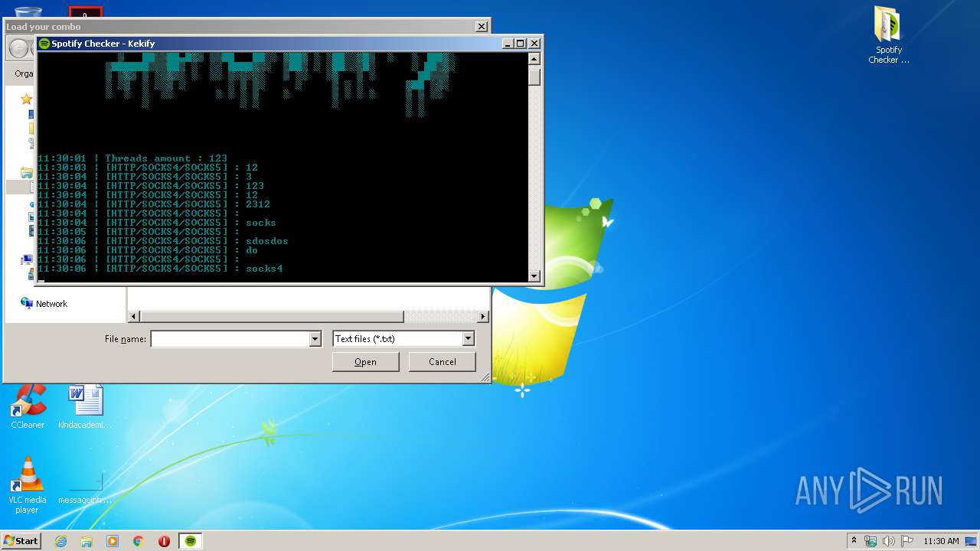Cancel the Load your combo dialog
Image resolution: width=980 pixels, height=551 pixels.
442,362
